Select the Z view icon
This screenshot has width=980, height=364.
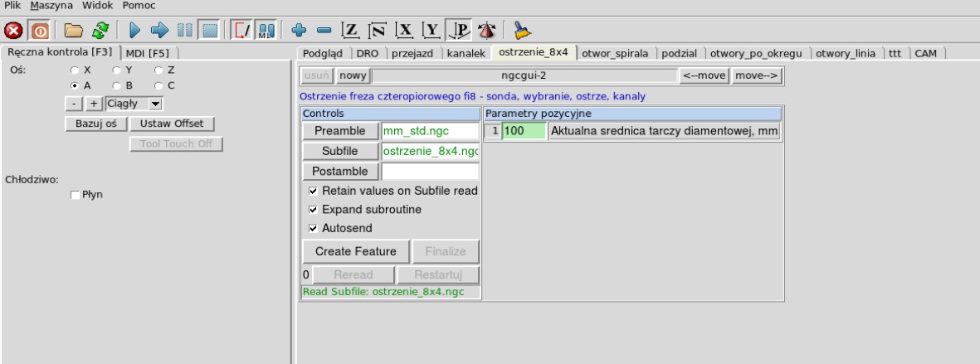click(x=351, y=30)
